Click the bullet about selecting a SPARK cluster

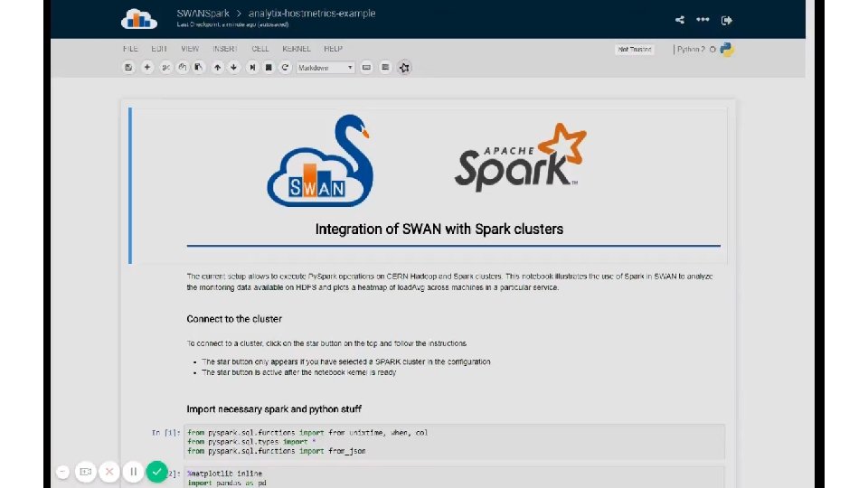pyautogui.click(x=346, y=361)
